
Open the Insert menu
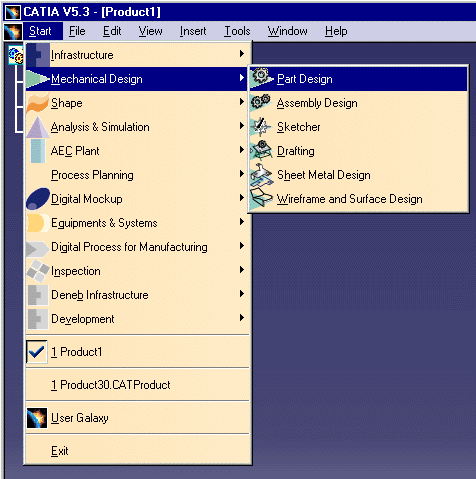[193, 31]
